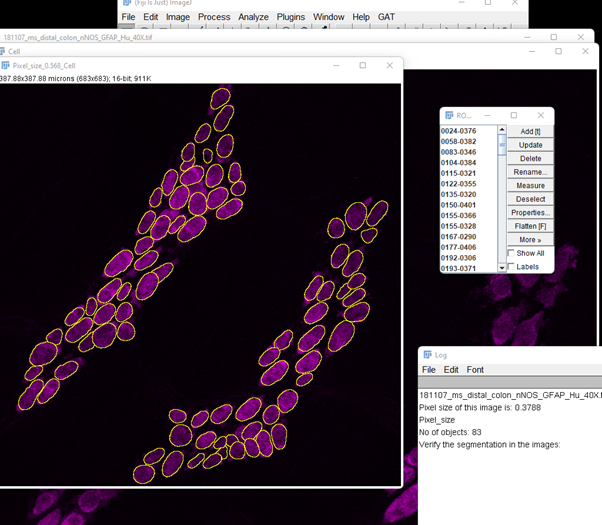Viewport: 602px width, 525px height.
Task: Maximize the Pixel_size_0.368_Cell image window
Action: click(x=363, y=66)
